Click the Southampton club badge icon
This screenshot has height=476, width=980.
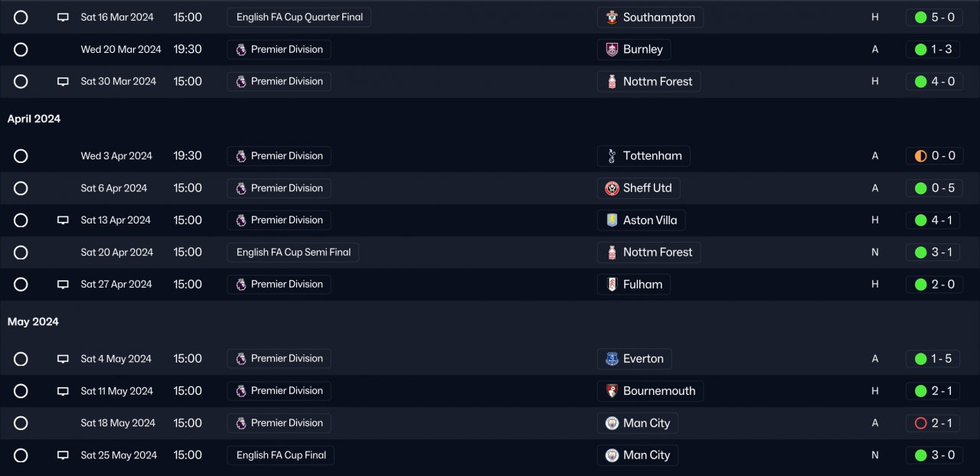(612, 18)
